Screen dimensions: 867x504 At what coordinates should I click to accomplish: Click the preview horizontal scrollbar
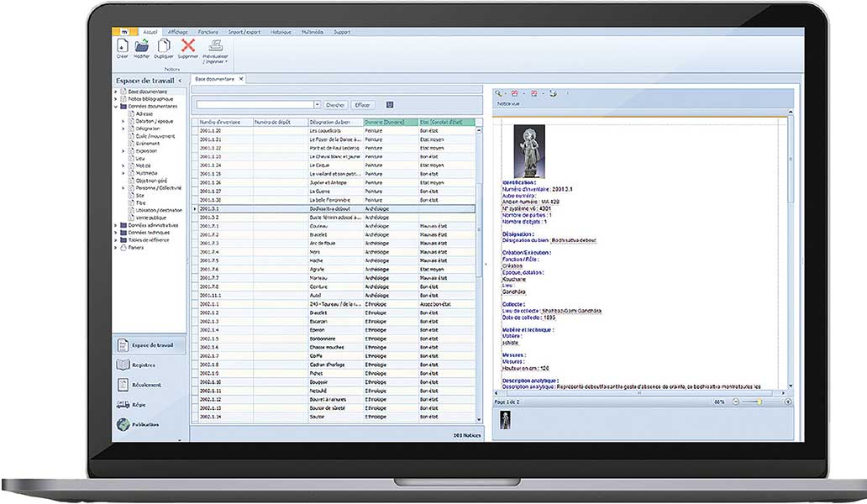(x=638, y=393)
